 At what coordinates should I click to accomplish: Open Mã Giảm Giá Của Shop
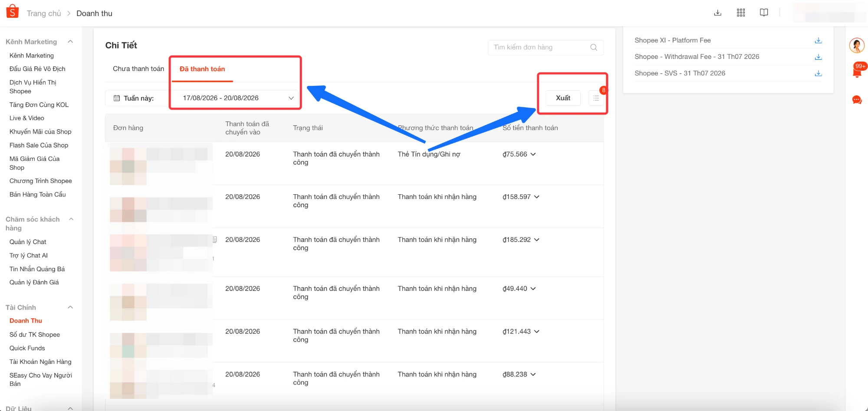pyautogui.click(x=35, y=163)
